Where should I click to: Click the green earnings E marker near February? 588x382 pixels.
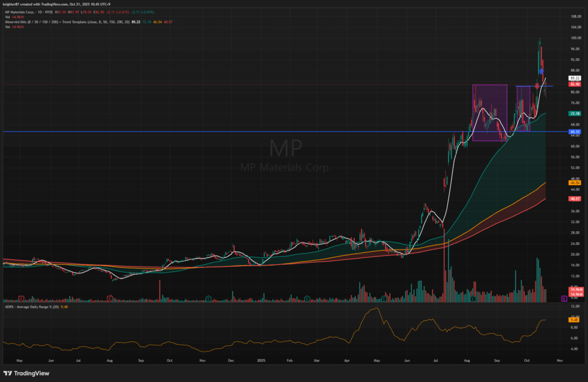[x=307, y=298]
